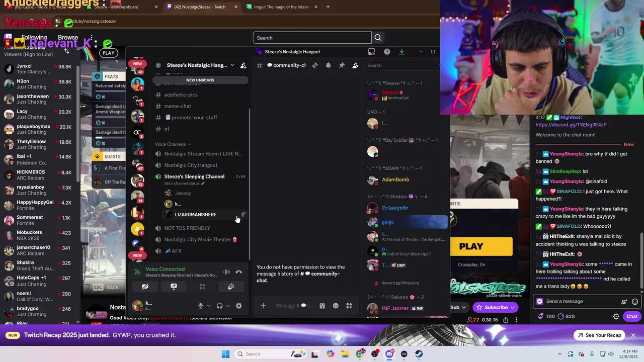The width and height of the screenshot is (644, 362).
Task: Open ibai channel in Twitch sidebar
Action: pos(39,160)
